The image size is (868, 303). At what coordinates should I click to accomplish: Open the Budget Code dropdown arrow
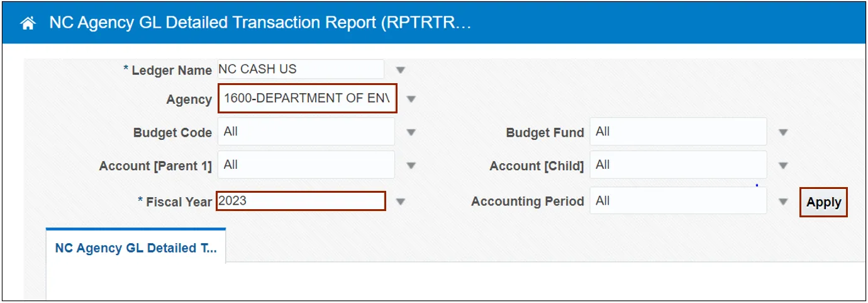[411, 132]
